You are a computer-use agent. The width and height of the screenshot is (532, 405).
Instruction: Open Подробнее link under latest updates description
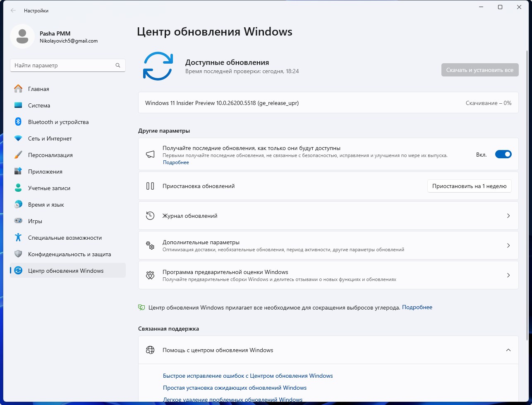coord(176,162)
